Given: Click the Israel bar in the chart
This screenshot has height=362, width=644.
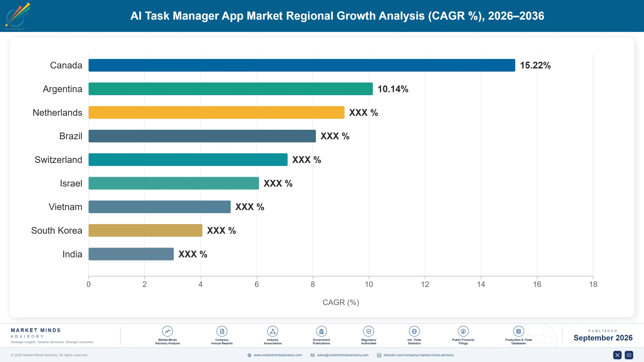Looking at the screenshot, I should click(174, 183).
